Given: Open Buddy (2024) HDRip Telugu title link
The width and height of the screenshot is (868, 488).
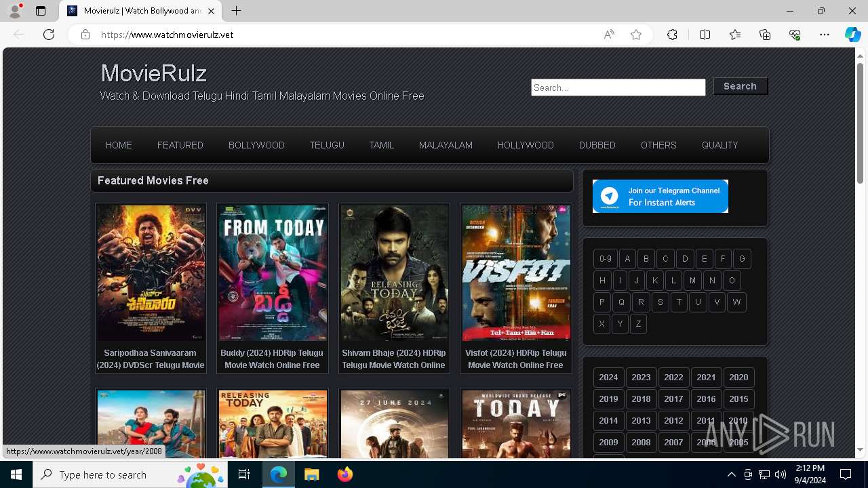Looking at the screenshot, I should (x=272, y=359).
